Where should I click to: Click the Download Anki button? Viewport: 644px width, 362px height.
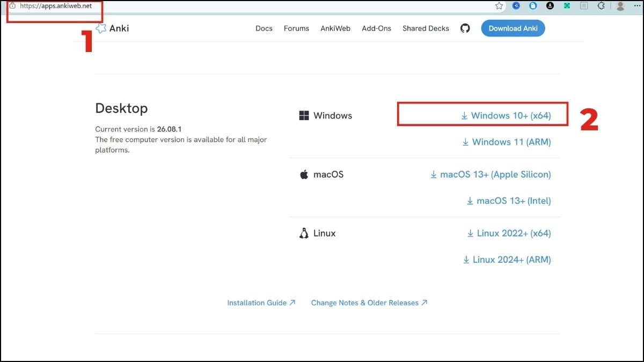pos(513,28)
